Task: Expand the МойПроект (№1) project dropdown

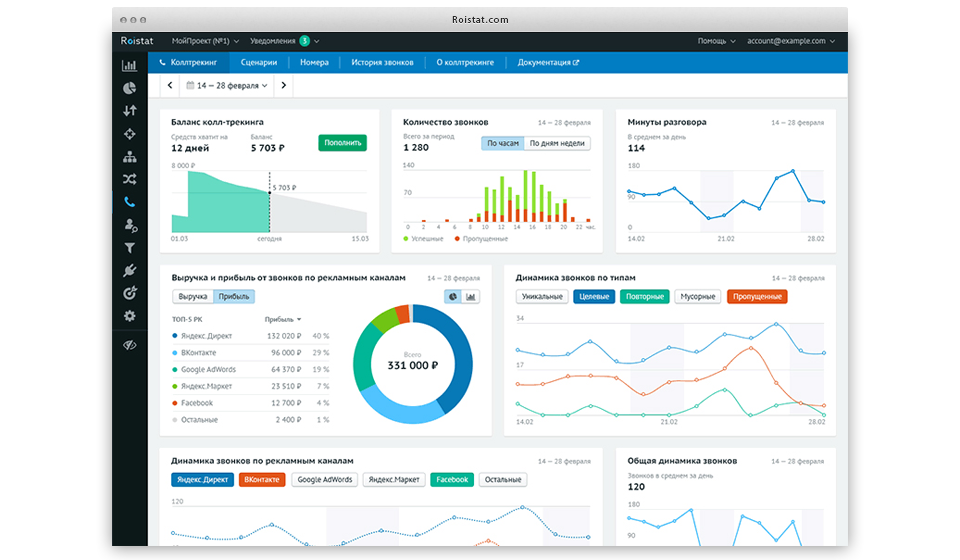Action: click(x=204, y=41)
